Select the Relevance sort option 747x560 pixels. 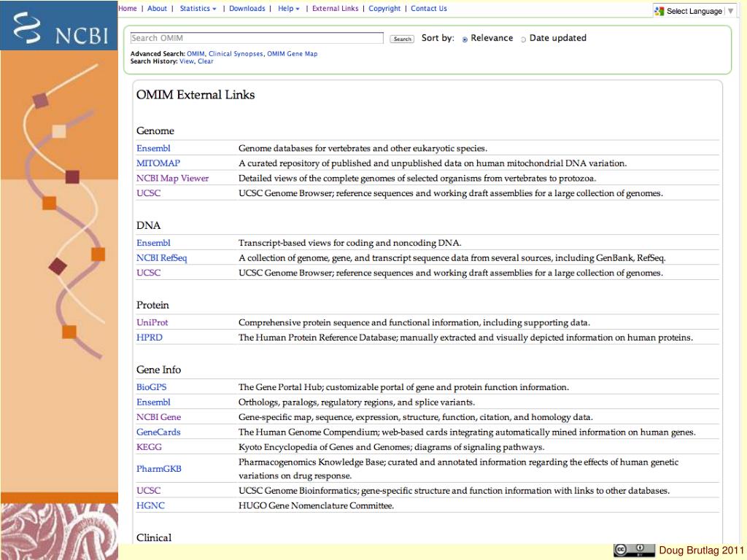click(x=465, y=39)
